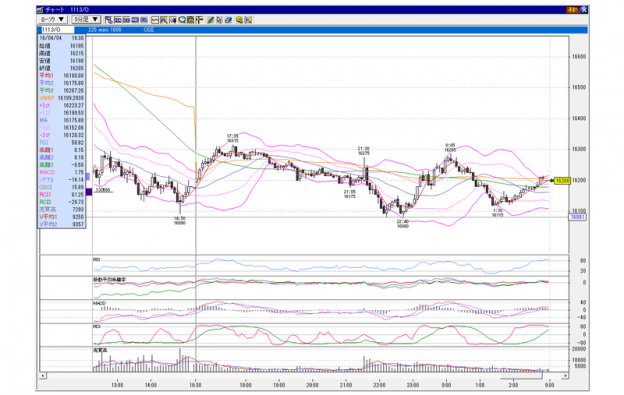Click the VWAP row in data panel
This screenshot has width=624, height=395.
(62, 98)
